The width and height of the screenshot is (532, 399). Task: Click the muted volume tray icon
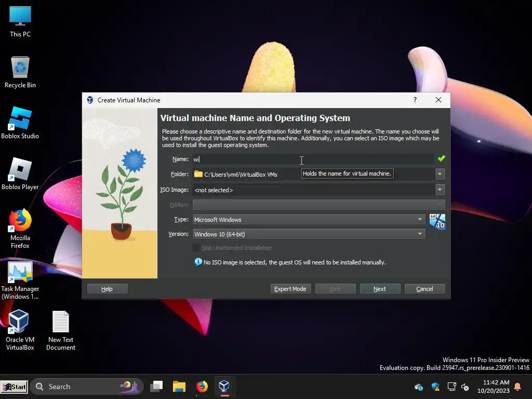[465, 387]
